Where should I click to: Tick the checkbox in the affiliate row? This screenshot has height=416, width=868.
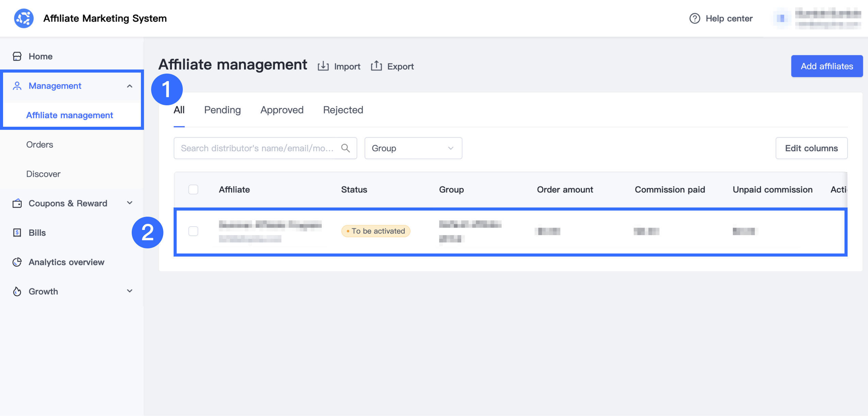[193, 231]
